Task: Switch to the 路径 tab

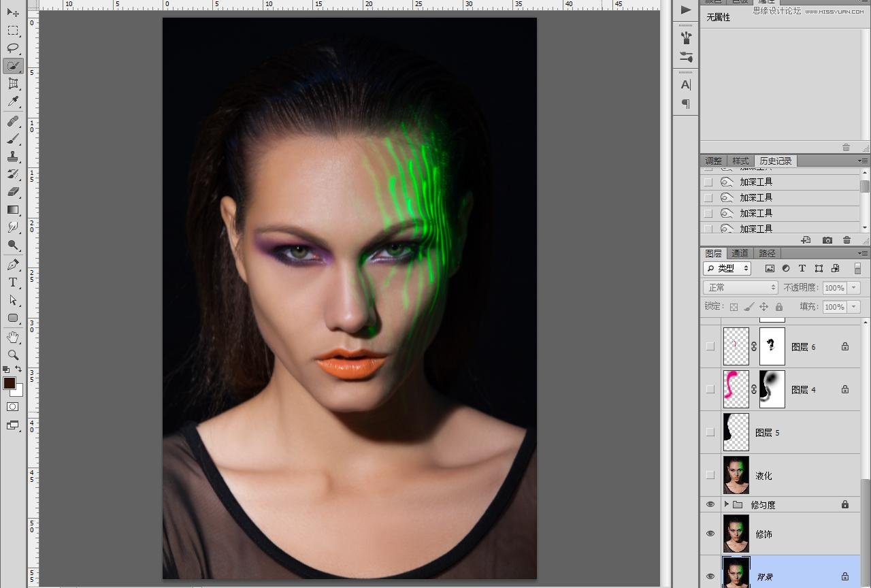Action: click(x=767, y=253)
